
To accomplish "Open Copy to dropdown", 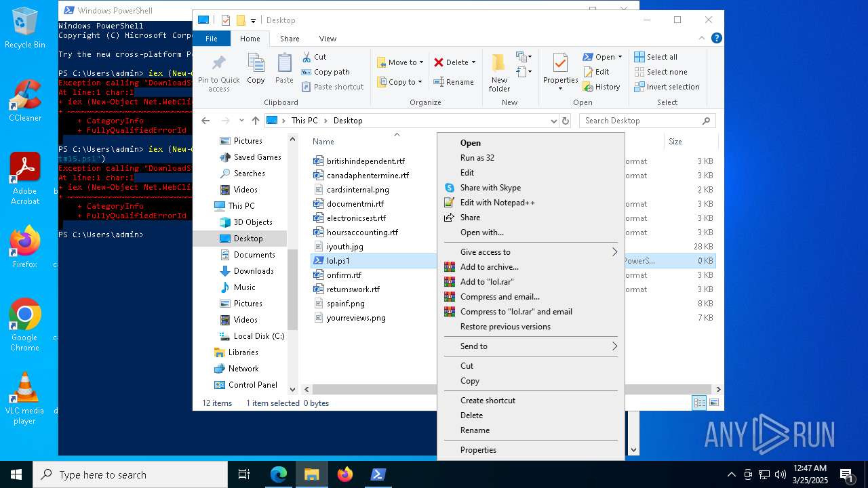I will (x=400, y=82).
